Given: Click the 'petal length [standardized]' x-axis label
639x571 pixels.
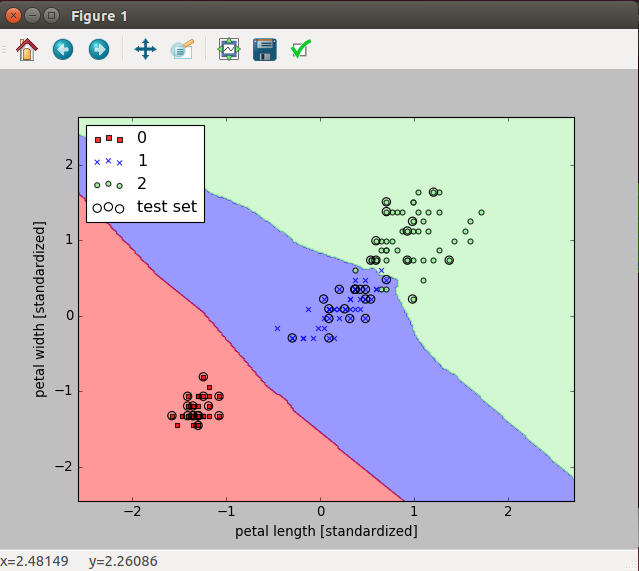Looking at the screenshot, I should (x=326, y=531).
